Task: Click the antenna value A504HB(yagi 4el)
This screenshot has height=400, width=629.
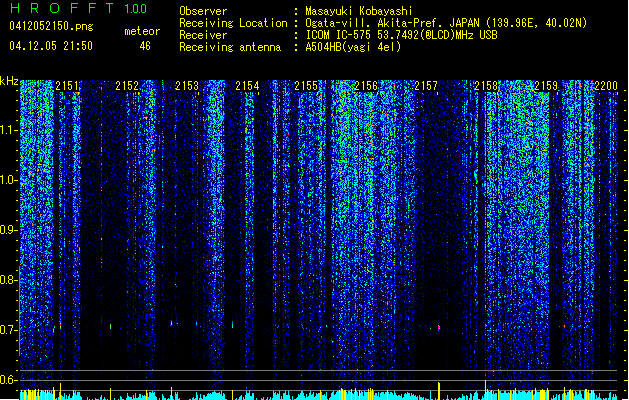Action: 353,47
